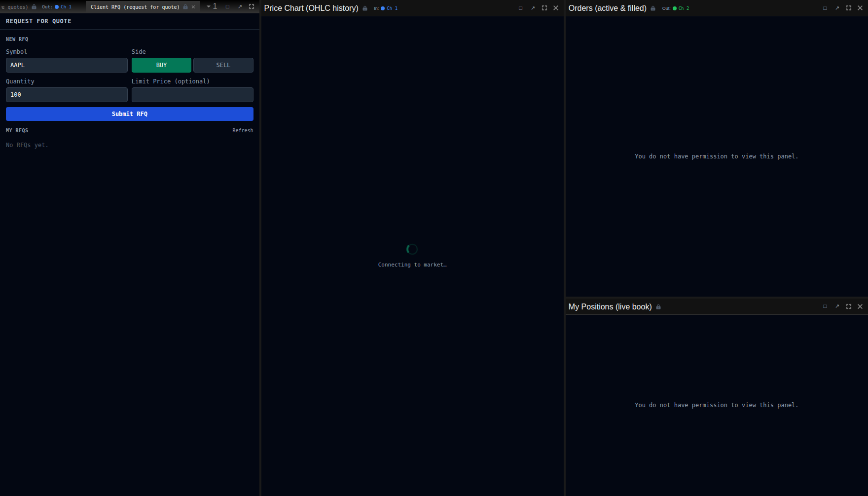Click the Symbol input field containing AAPL
This screenshot has height=496, width=868.
coord(67,65)
